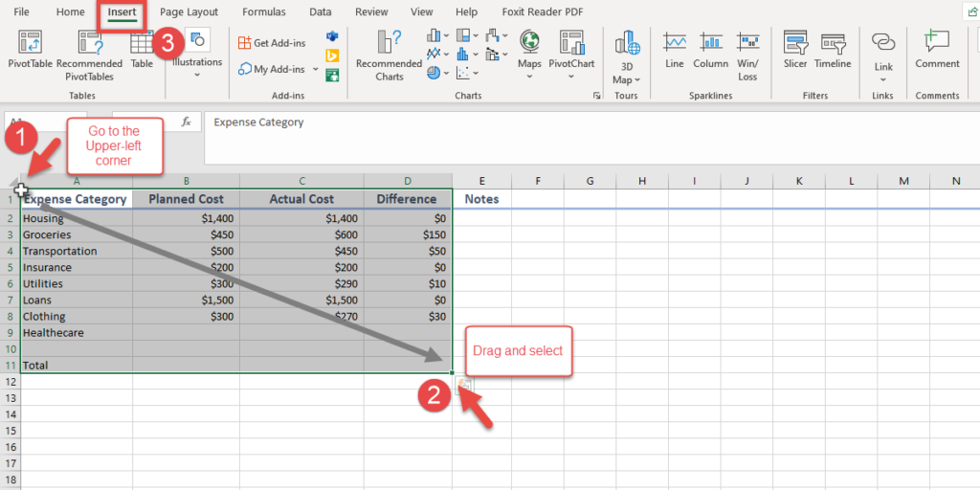Open Recommended Charts
980x490 pixels.
389,56
